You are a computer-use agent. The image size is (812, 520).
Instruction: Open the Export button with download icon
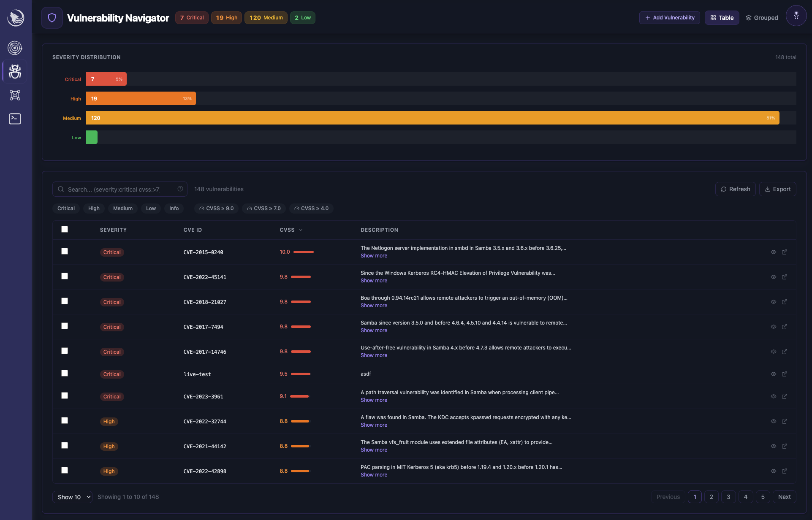pyautogui.click(x=777, y=189)
